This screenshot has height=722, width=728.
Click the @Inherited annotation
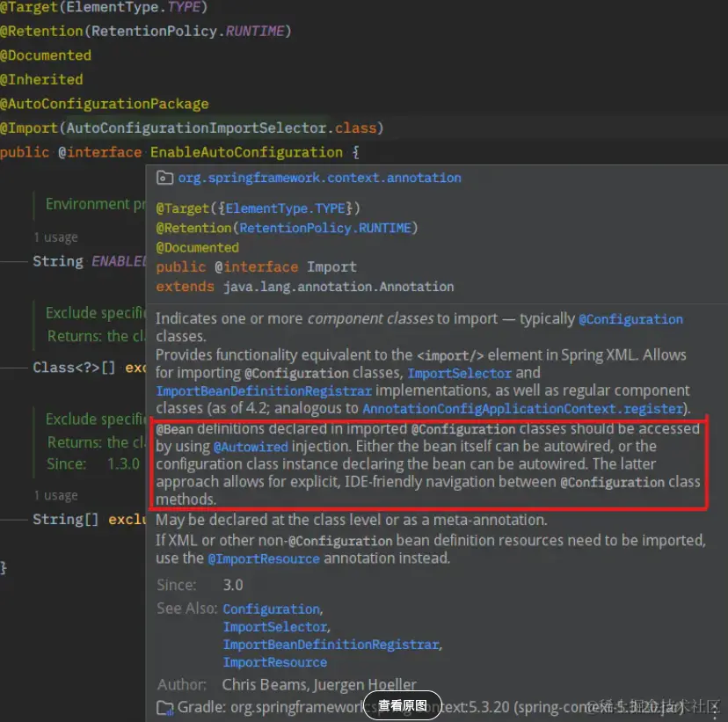pyautogui.click(x=41, y=79)
